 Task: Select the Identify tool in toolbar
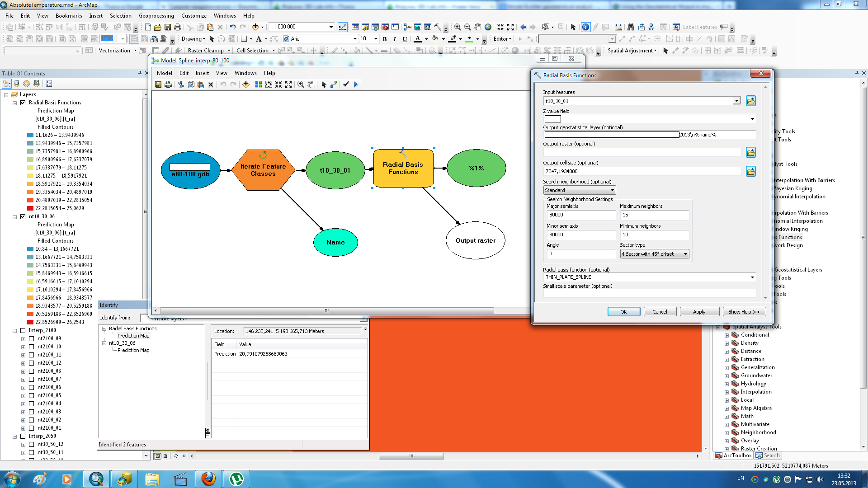585,27
